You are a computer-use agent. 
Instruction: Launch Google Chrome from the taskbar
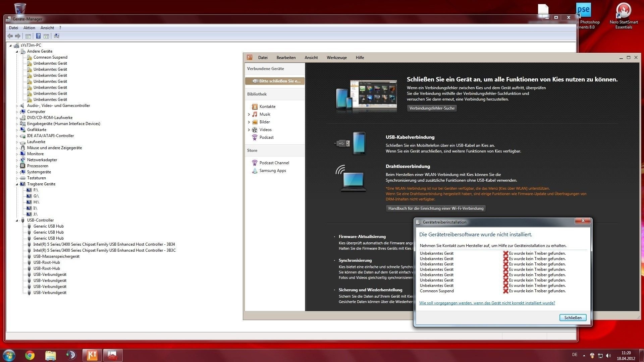pyautogui.click(x=30, y=355)
